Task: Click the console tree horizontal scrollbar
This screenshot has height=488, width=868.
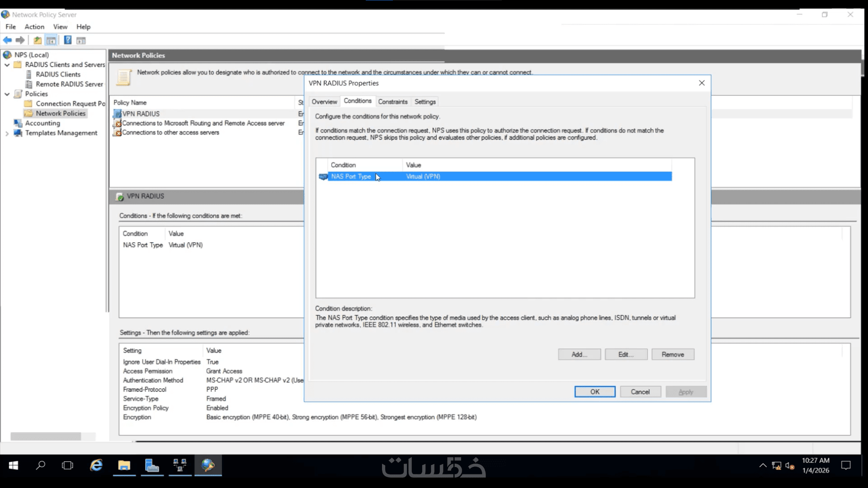Action: pyautogui.click(x=46, y=436)
